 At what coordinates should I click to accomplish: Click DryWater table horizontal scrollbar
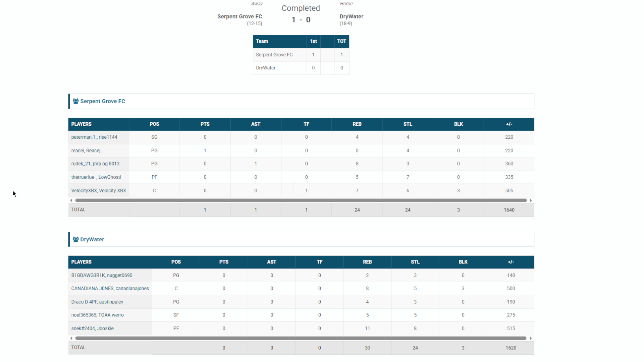[301, 338]
